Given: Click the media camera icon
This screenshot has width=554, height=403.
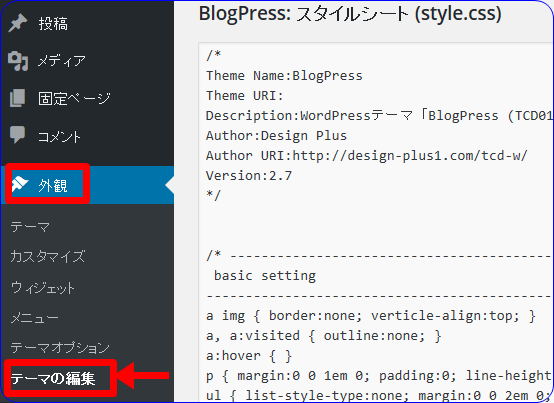Looking at the screenshot, I should pyautogui.click(x=18, y=61).
